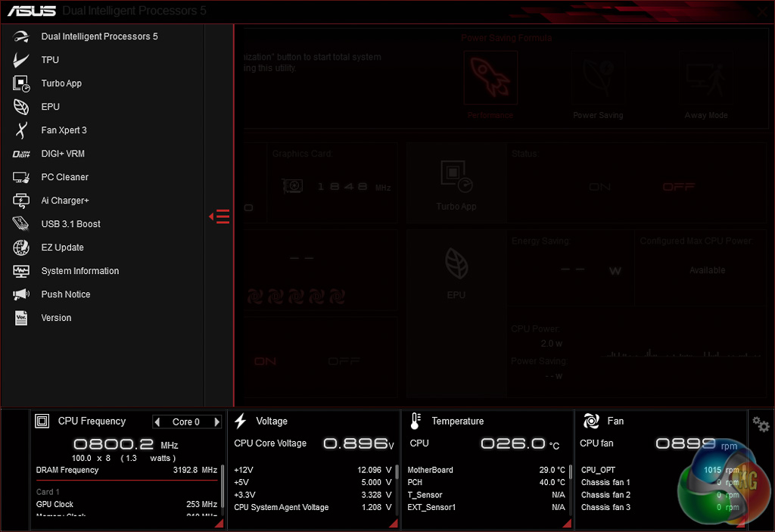The image size is (775, 532).
Task: Open the Turbo App sidebar icon
Action: (20, 83)
